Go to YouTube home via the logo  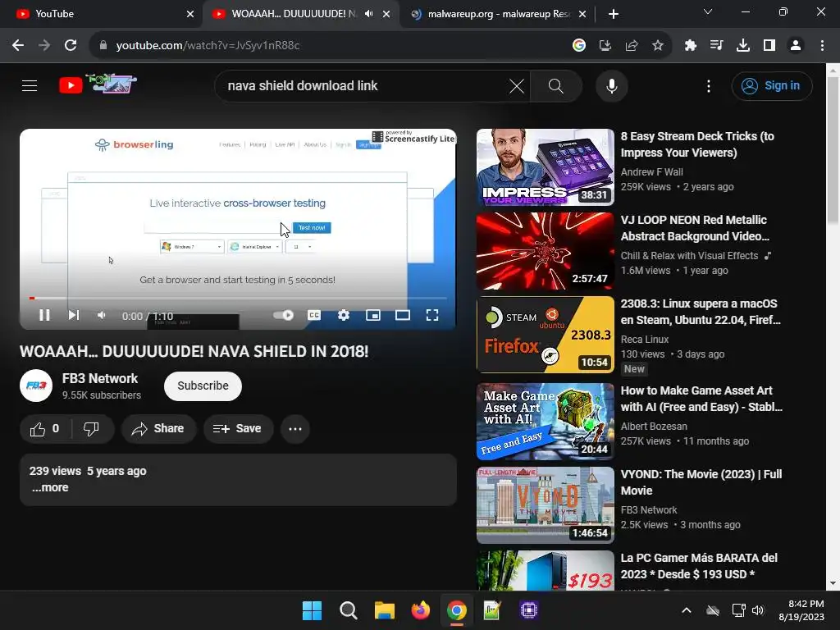[x=98, y=84]
